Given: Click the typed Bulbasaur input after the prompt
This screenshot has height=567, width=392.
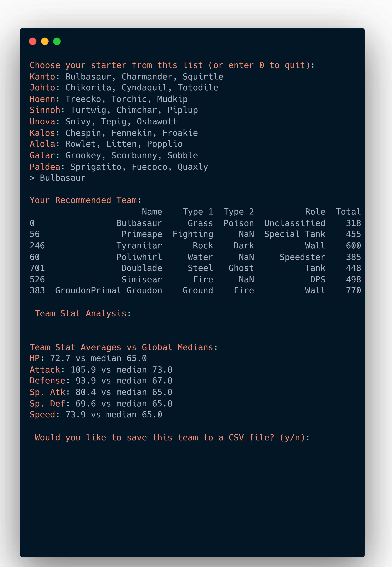Looking at the screenshot, I should click(x=63, y=178).
